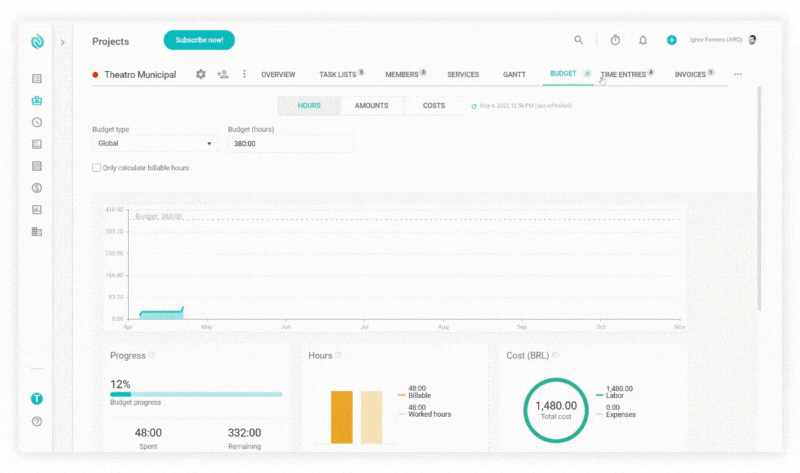Screen dimensions: 800x473
Task: Open the Task Lists tab
Action: tap(338, 75)
